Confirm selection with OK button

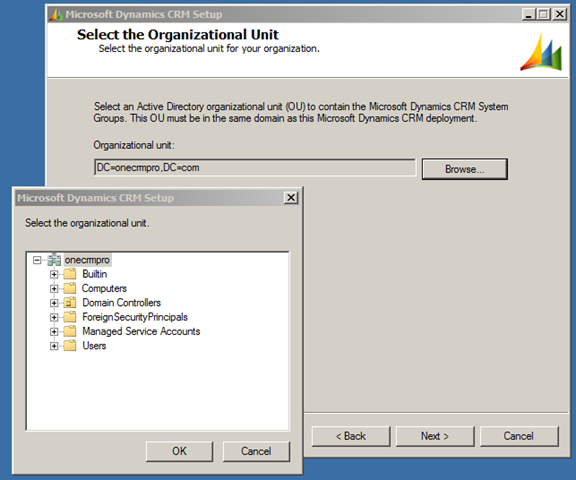pyautogui.click(x=179, y=451)
